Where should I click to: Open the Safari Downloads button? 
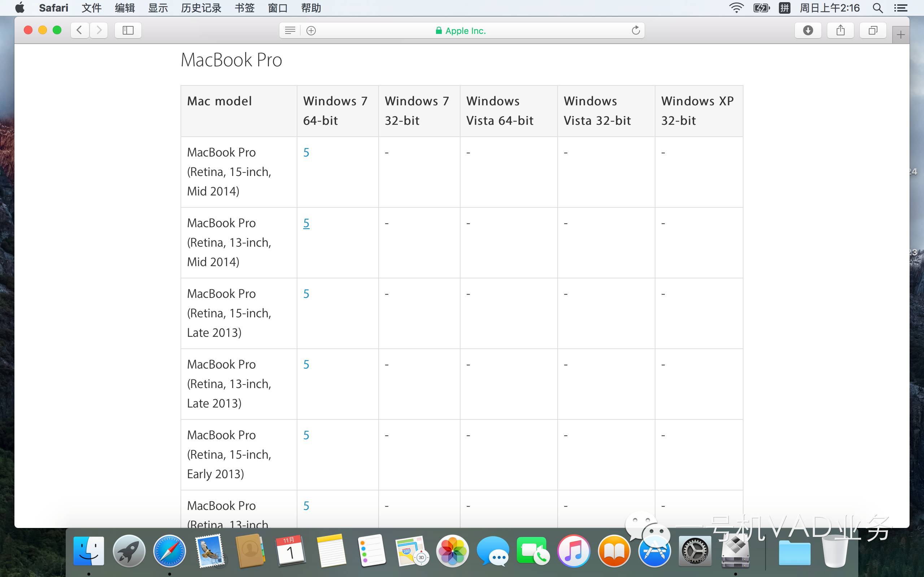coord(807,30)
